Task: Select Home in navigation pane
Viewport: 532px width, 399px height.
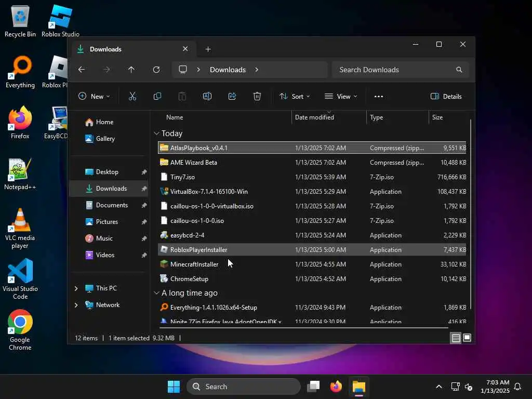Action: [x=109, y=122]
